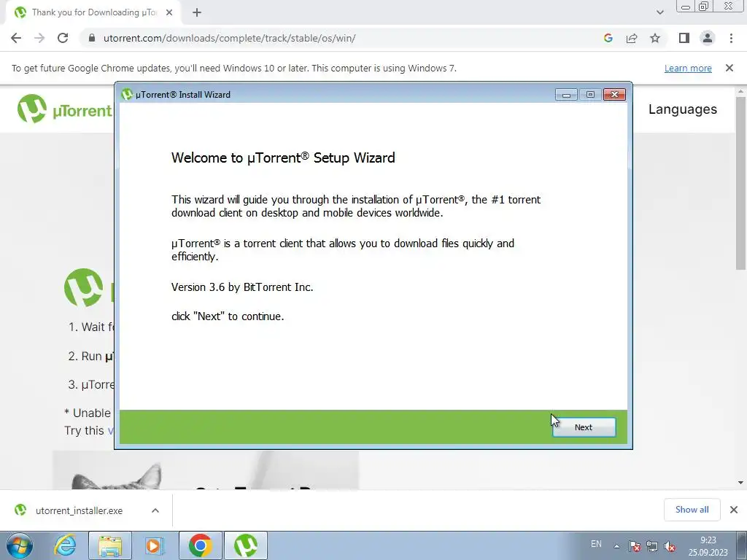Expand the tab search chevron
Screen dimensions: 747x560
click(x=659, y=12)
